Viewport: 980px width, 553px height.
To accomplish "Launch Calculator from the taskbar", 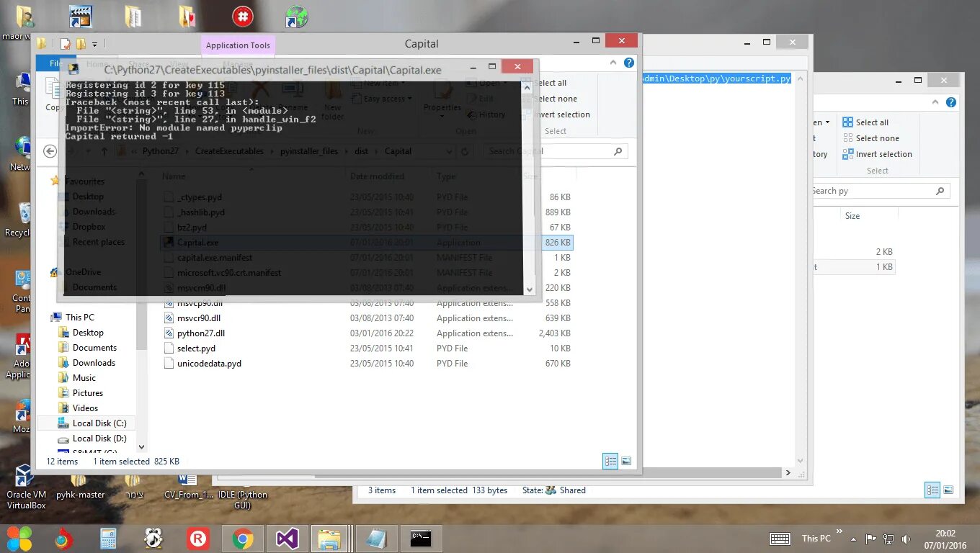I will pos(108,539).
